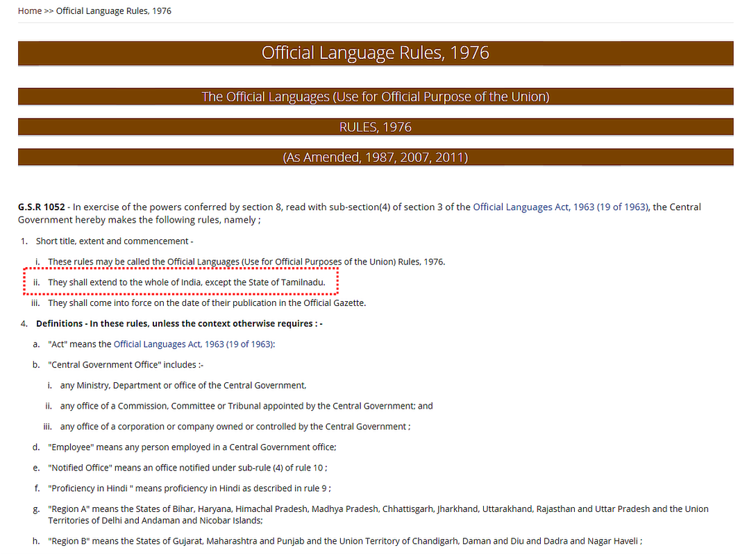The image size is (756, 555).
Task: Click the bold 'G.S.R 1052' text
Action: tap(42, 207)
